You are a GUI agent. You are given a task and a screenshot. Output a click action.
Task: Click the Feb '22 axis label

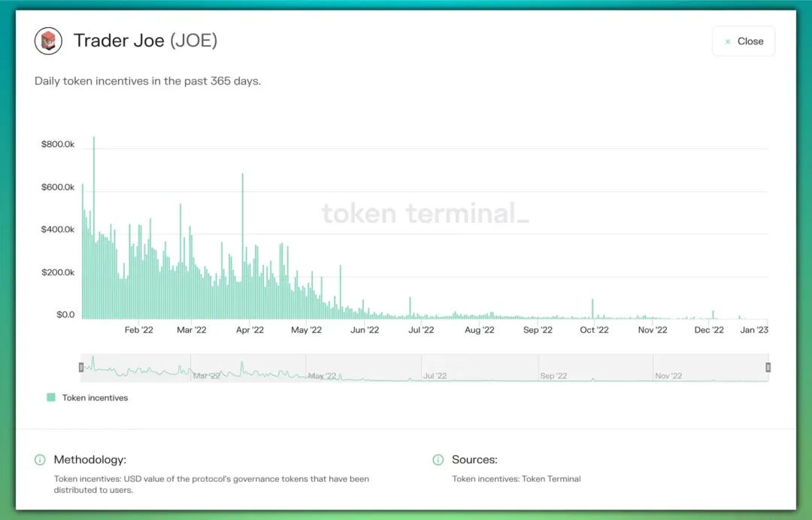click(x=139, y=330)
